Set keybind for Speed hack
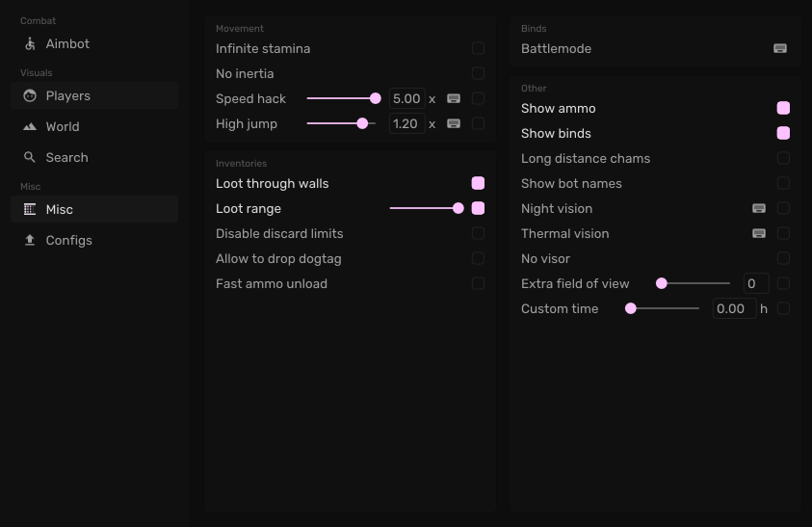Viewport: 812px width, 527px height. pyautogui.click(x=454, y=98)
